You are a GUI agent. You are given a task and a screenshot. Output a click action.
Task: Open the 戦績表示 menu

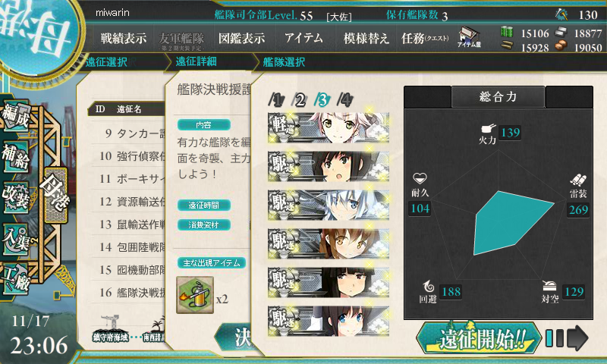tap(123, 38)
